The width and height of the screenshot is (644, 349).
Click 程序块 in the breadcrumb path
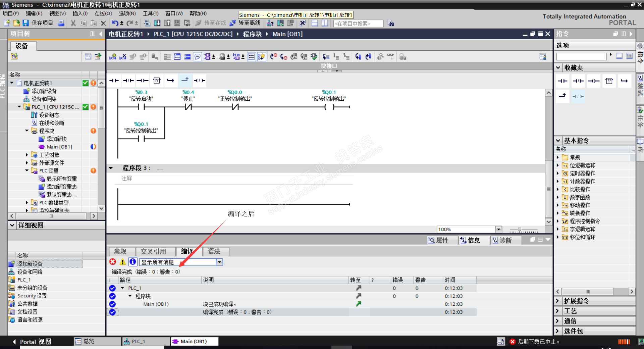(252, 34)
